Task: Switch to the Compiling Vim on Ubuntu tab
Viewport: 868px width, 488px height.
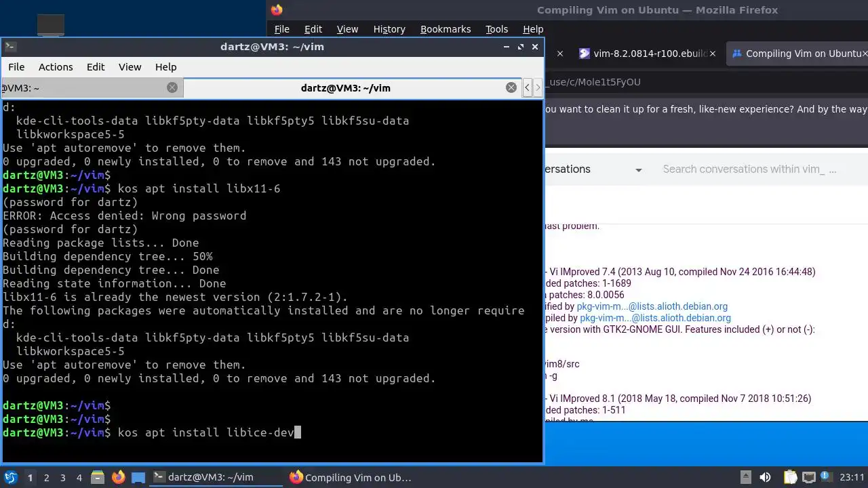Action: coord(797,54)
